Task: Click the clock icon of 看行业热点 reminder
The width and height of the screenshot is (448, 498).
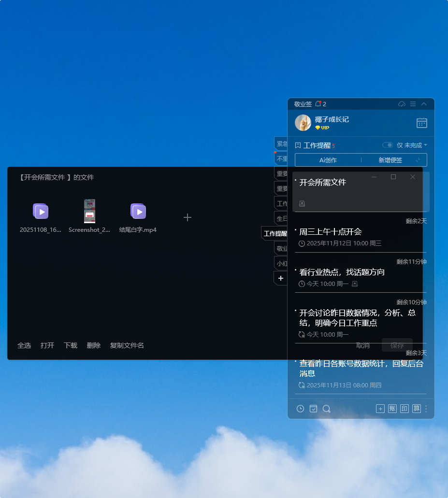Action: point(302,284)
